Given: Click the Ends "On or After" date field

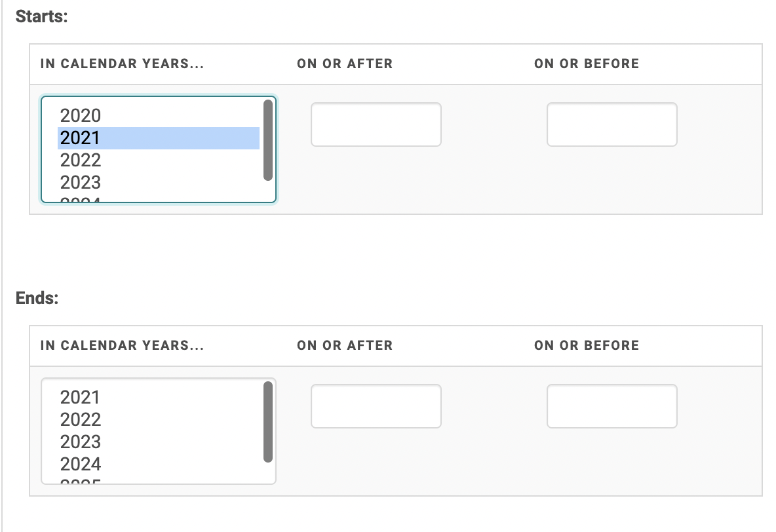Looking at the screenshot, I should click(x=376, y=406).
